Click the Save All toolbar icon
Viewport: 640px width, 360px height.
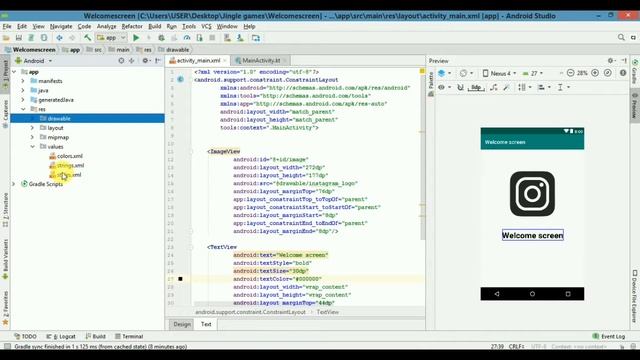(19, 38)
